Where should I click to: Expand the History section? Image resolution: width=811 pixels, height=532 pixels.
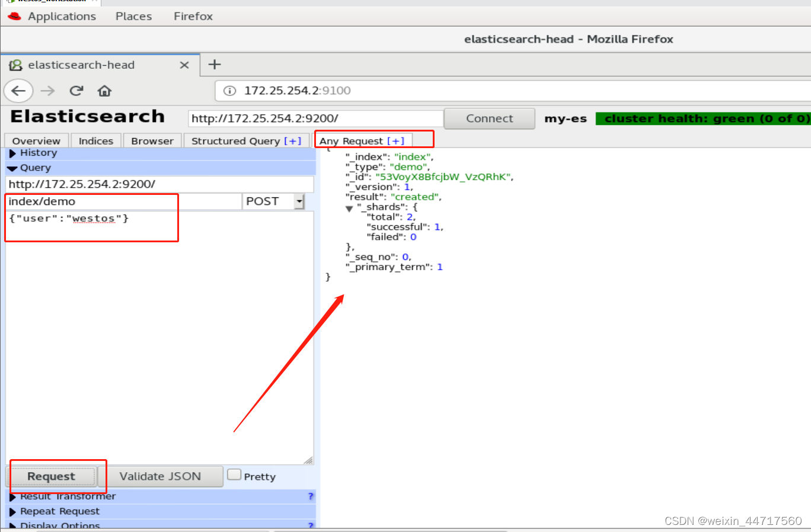(x=160, y=153)
